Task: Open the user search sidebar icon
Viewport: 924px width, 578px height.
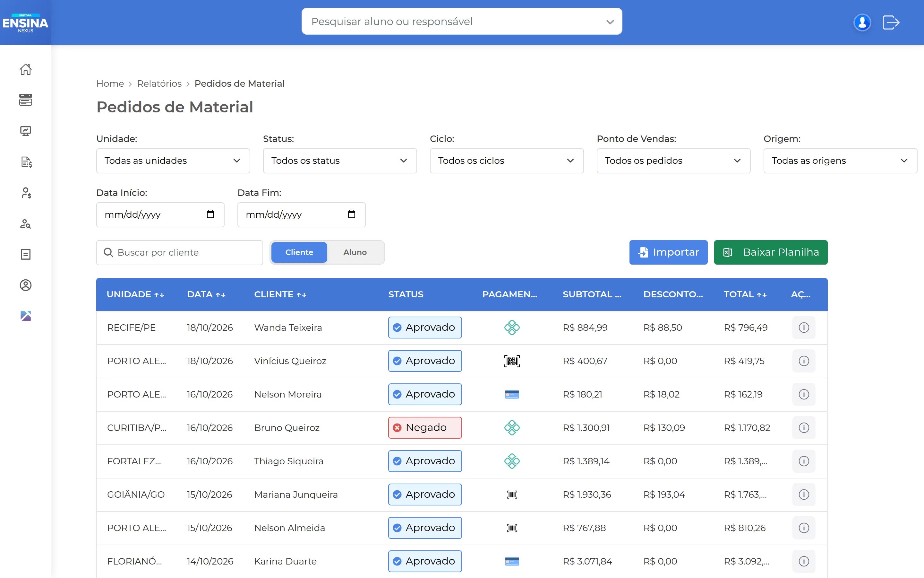Action: click(x=26, y=223)
